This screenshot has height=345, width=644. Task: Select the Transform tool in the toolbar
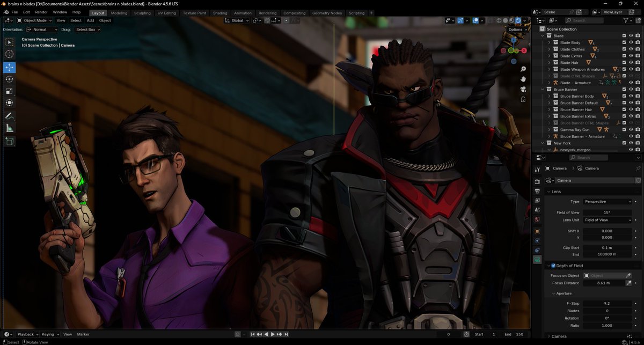(10, 102)
